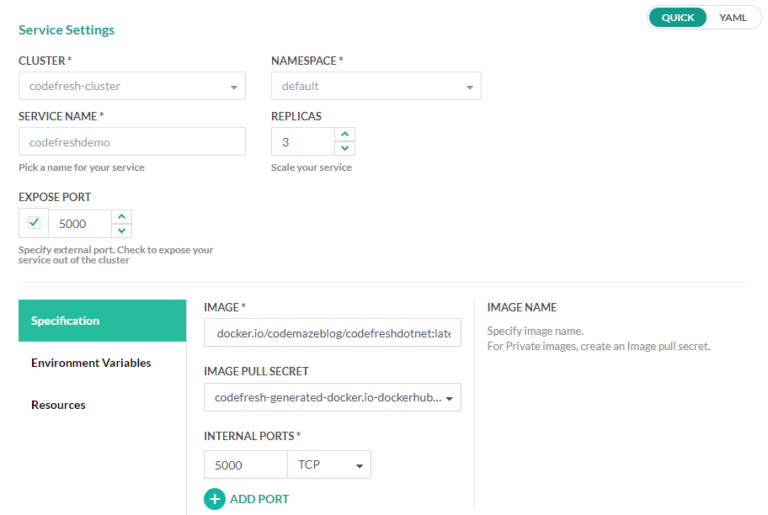Image resolution: width=768 pixels, height=515 pixels.
Task: Expand the Namespace dropdown
Action: point(376,86)
